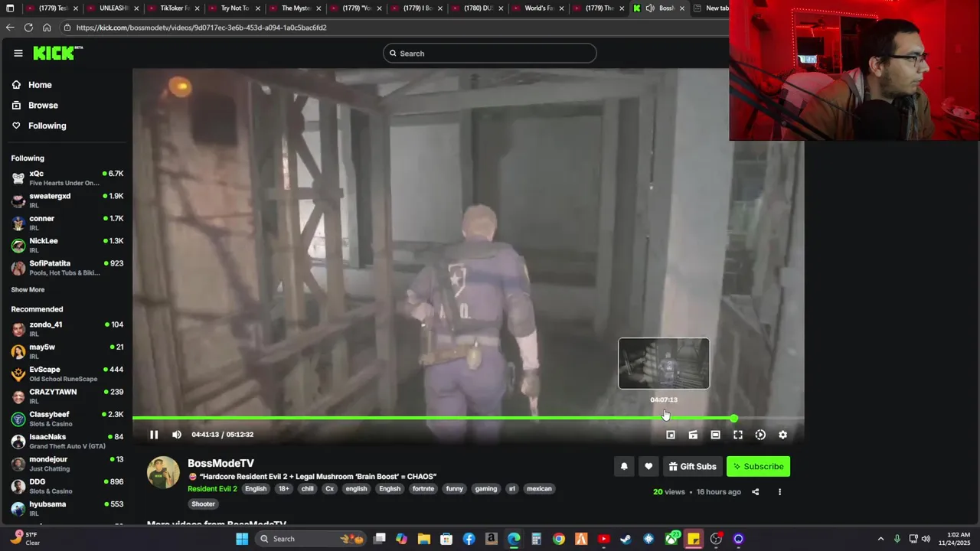Open DDG recommended channel
Screen dimensions: 980x551
tap(67, 487)
